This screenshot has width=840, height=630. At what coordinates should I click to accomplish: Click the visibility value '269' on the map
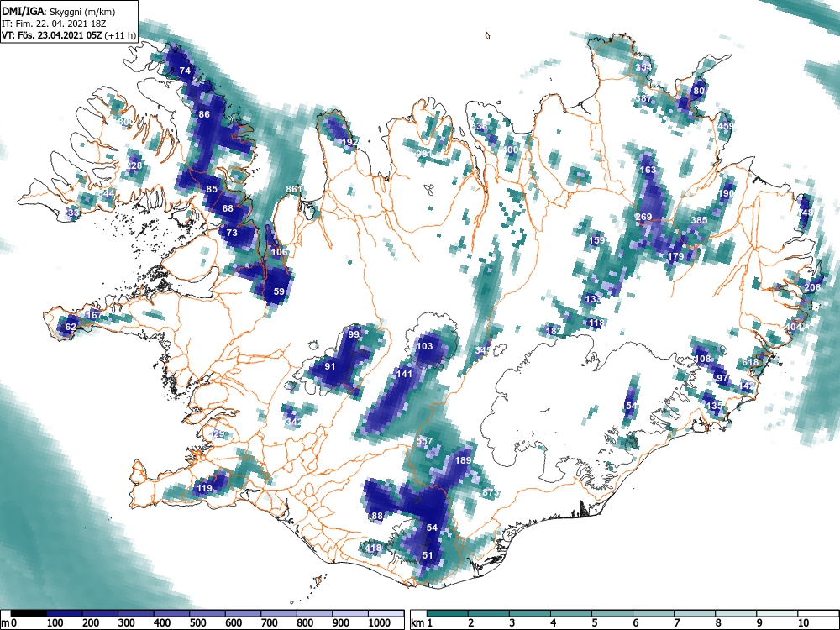coord(644,217)
